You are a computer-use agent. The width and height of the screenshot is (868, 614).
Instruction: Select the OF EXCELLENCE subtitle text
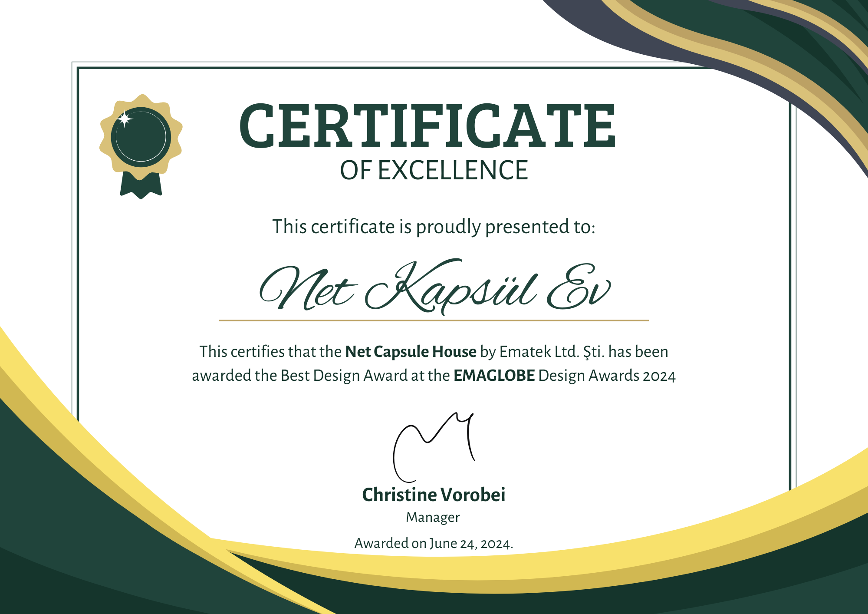(x=434, y=170)
